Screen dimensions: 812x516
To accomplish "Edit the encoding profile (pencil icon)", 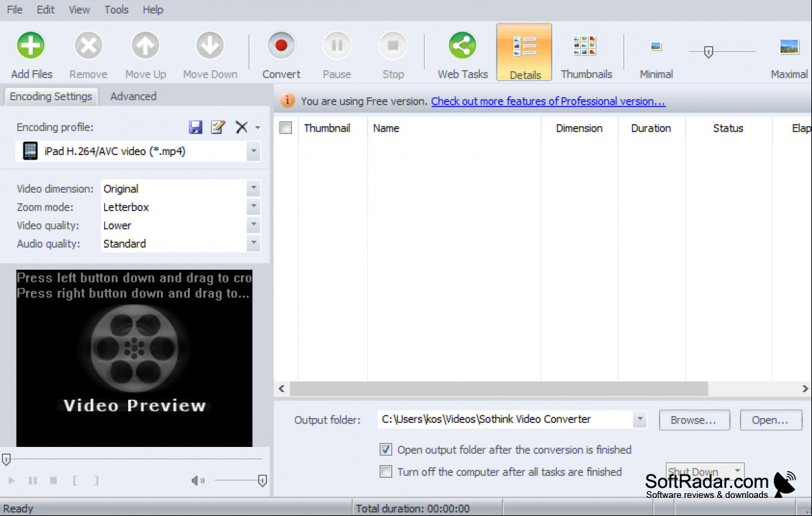I will coord(218,127).
